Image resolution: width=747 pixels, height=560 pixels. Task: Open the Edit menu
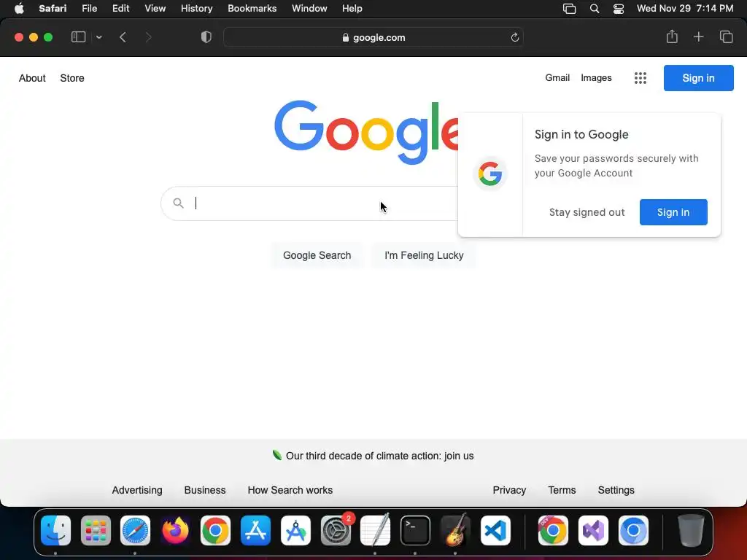[120, 9]
